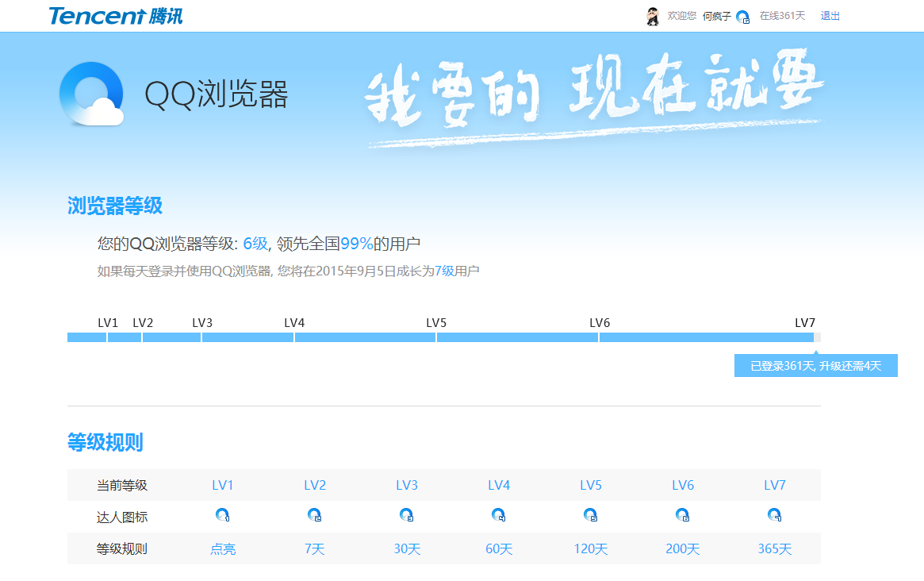Click the LV2 table column cell
Image resolution: width=924 pixels, height=581 pixels.
[x=315, y=486]
